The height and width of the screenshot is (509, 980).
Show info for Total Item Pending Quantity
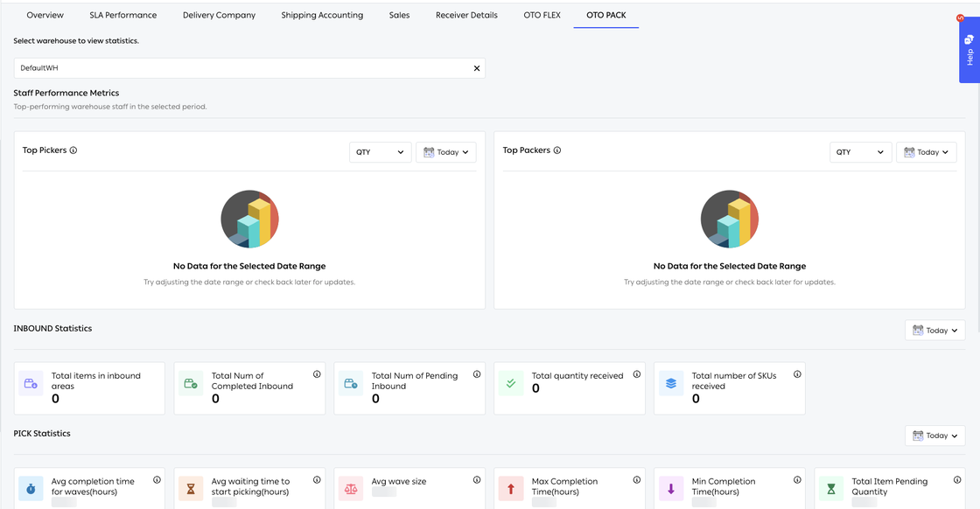[957, 479]
